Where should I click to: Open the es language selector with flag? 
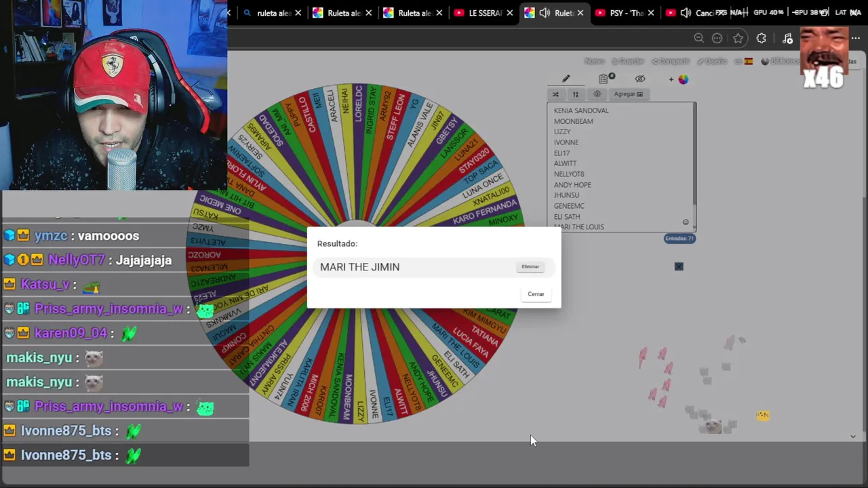pyautogui.click(x=743, y=61)
